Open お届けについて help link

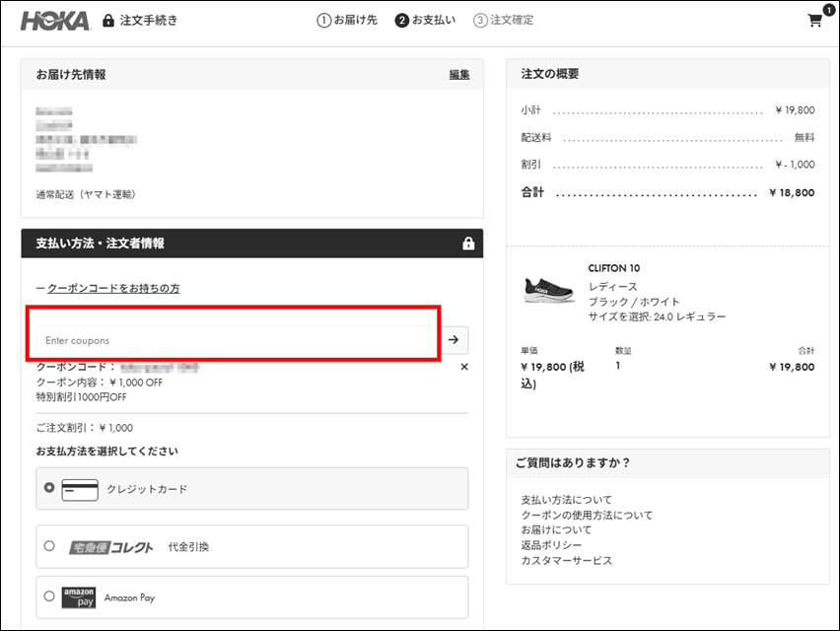[x=556, y=529]
